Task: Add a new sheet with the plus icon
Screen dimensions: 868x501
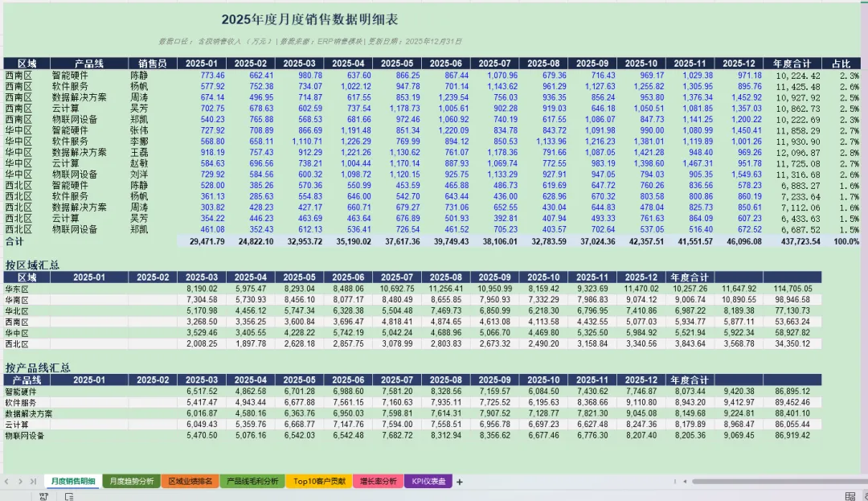Action: tap(460, 482)
